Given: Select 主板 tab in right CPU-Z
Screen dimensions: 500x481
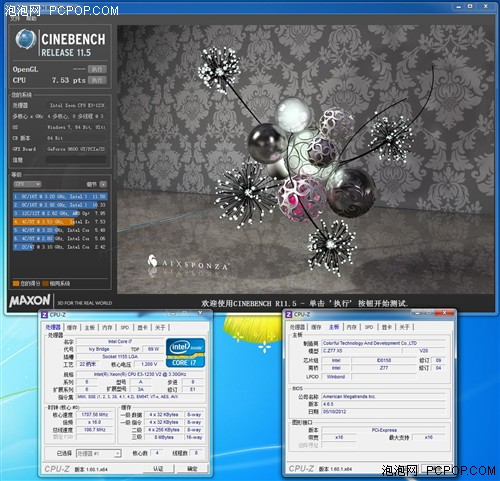Looking at the screenshot, I should pos(334,327).
